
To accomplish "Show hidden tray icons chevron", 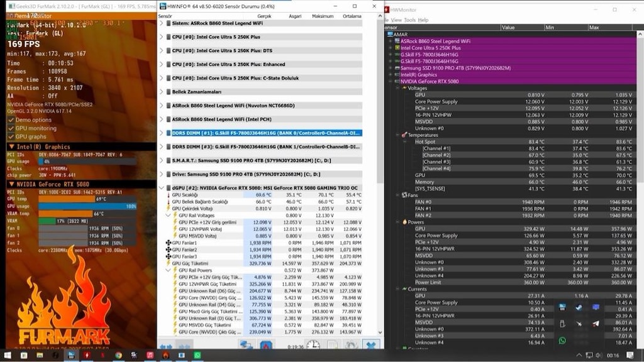I will pyautogui.click(x=579, y=355).
